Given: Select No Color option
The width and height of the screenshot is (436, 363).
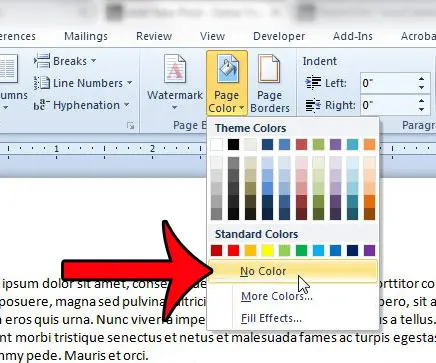Looking at the screenshot, I should [293, 271].
